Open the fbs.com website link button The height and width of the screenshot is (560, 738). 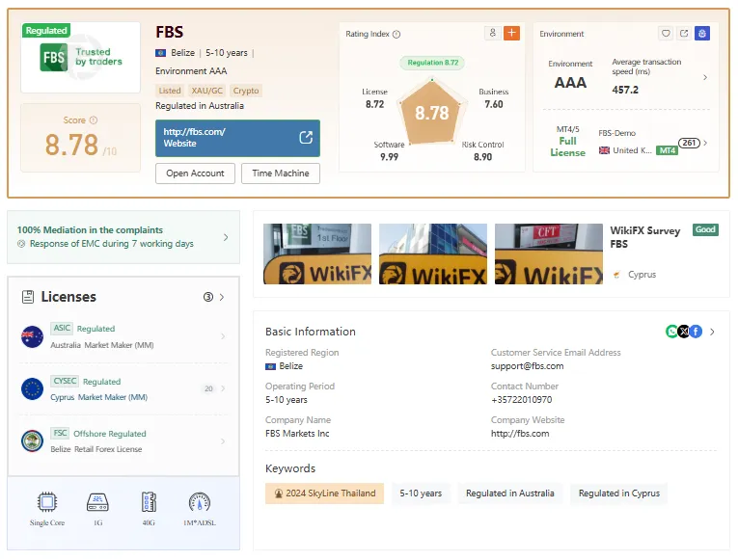[x=237, y=138]
